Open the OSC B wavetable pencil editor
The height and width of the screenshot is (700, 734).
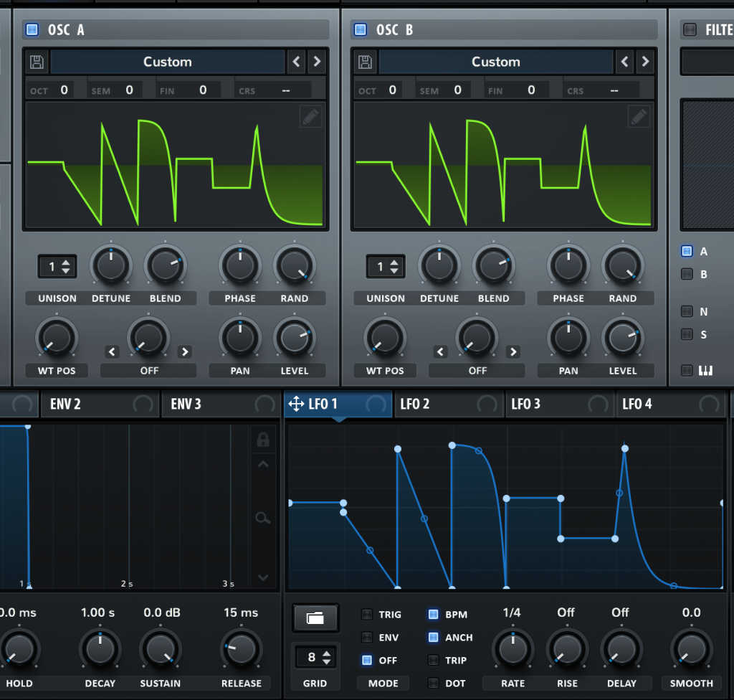click(x=639, y=117)
